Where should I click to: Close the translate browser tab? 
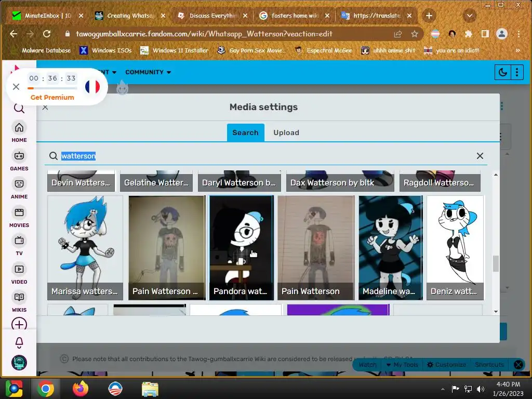click(409, 16)
